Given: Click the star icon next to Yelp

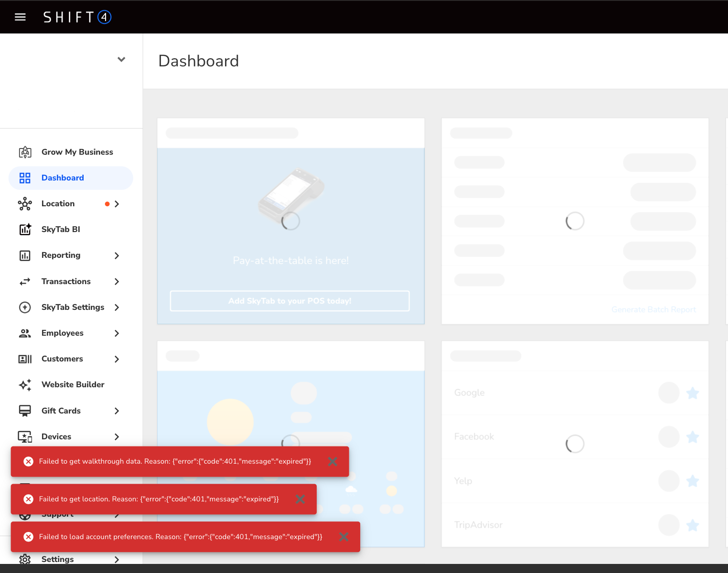Looking at the screenshot, I should point(693,481).
